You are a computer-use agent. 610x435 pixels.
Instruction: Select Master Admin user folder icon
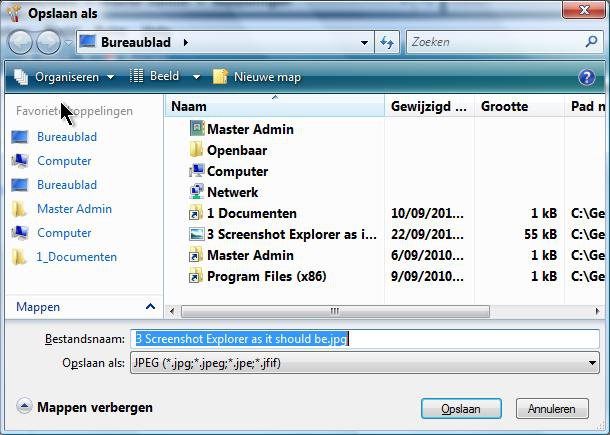(x=197, y=128)
